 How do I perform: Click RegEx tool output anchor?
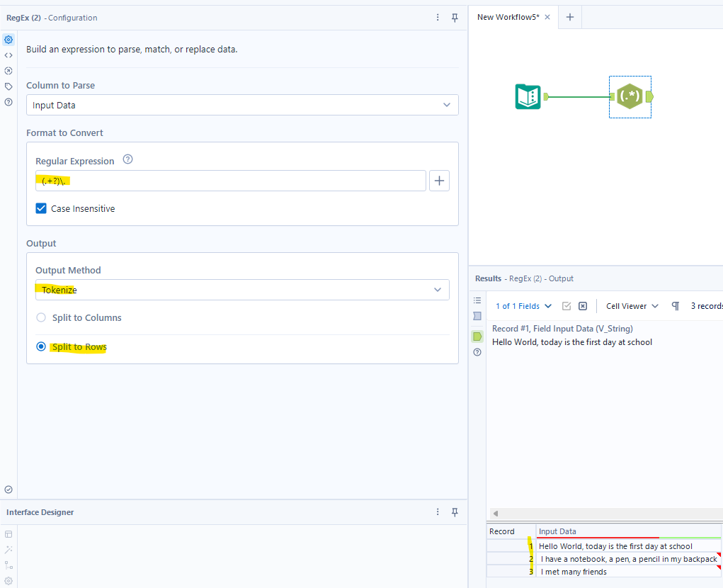649,96
